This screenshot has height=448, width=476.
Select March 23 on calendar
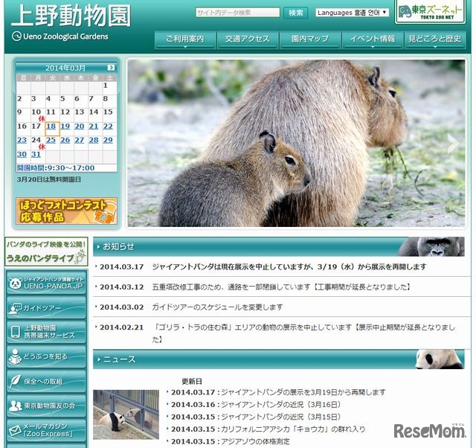pos(22,140)
